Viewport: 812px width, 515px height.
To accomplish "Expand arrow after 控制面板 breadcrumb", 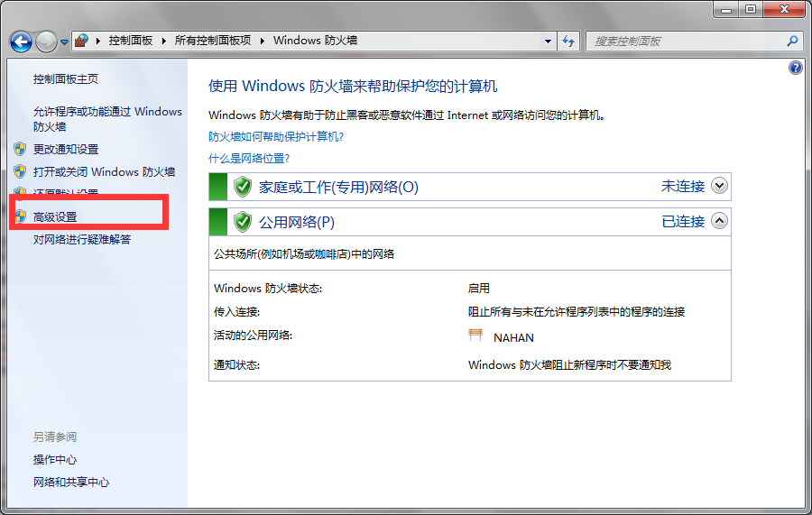I will 163,41.
